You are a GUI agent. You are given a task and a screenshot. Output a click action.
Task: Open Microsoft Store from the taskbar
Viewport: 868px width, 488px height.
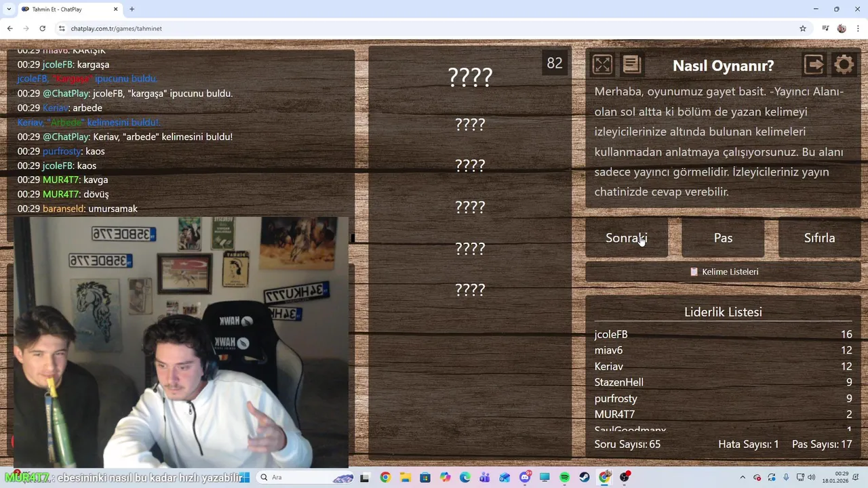[x=425, y=478]
